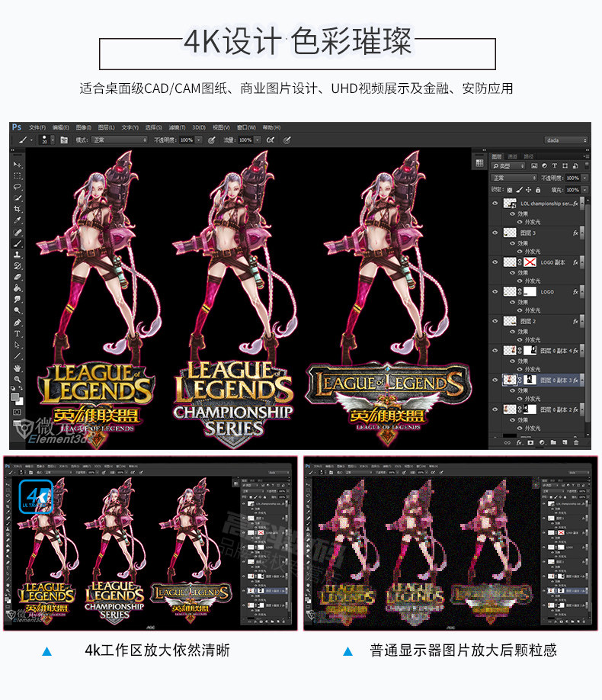Hide the LOGO 副本 layer
602x700 pixels.
495,262
